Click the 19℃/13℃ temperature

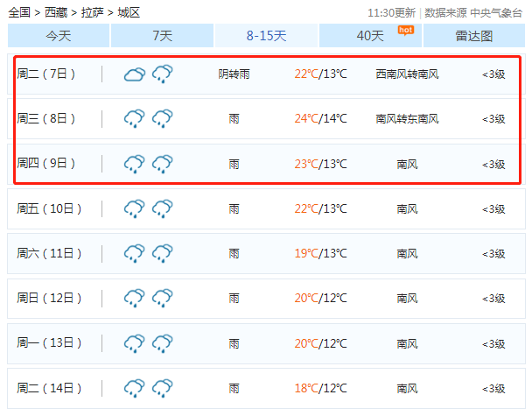pyautogui.click(x=320, y=253)
